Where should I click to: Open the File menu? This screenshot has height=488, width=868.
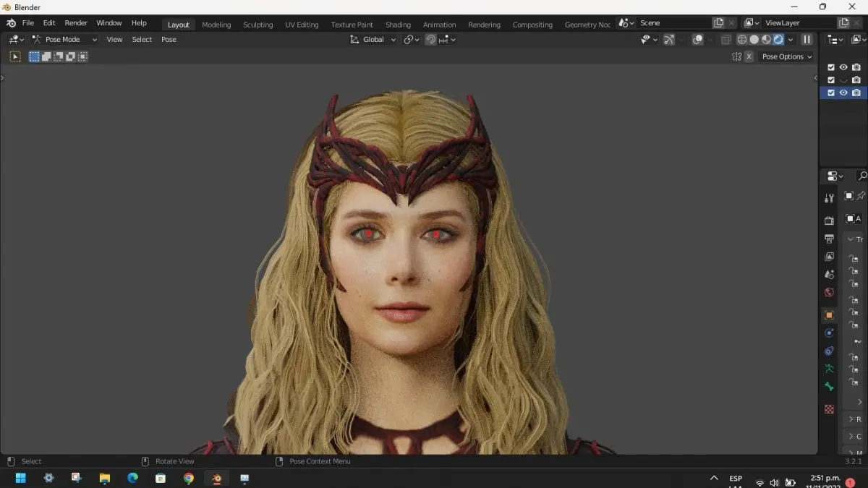[27, 23]
